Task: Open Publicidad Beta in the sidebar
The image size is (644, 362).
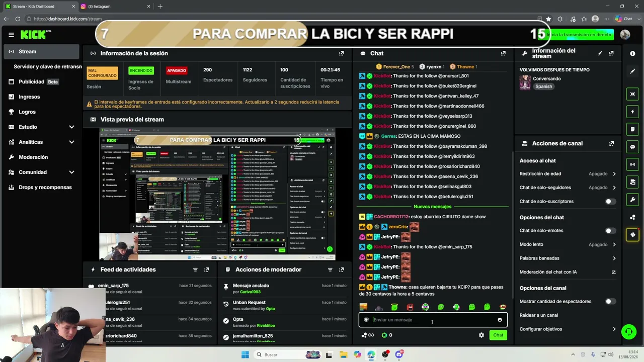Action: [x=42, y=81]
